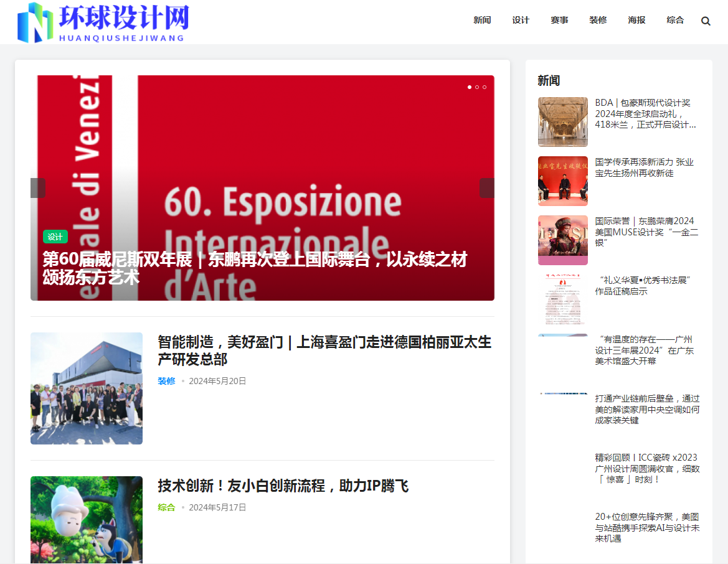Image resolution: width=728 pixels, height=564 pixels.
Task: Click the green 设计 tag on banner
Action: [55, 237]
